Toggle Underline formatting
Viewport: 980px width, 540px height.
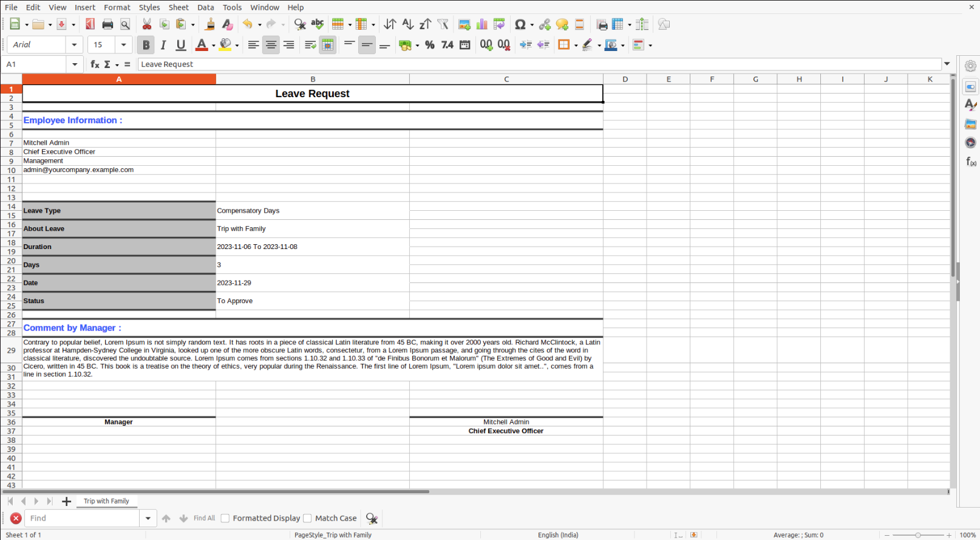[181, 45]
